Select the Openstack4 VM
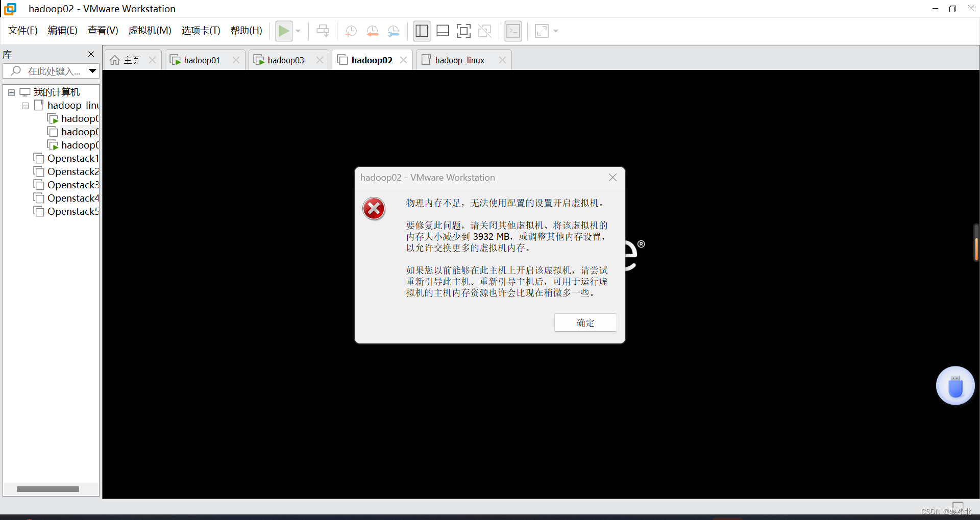This screenshot has width=980, height=520. [73, 199]
